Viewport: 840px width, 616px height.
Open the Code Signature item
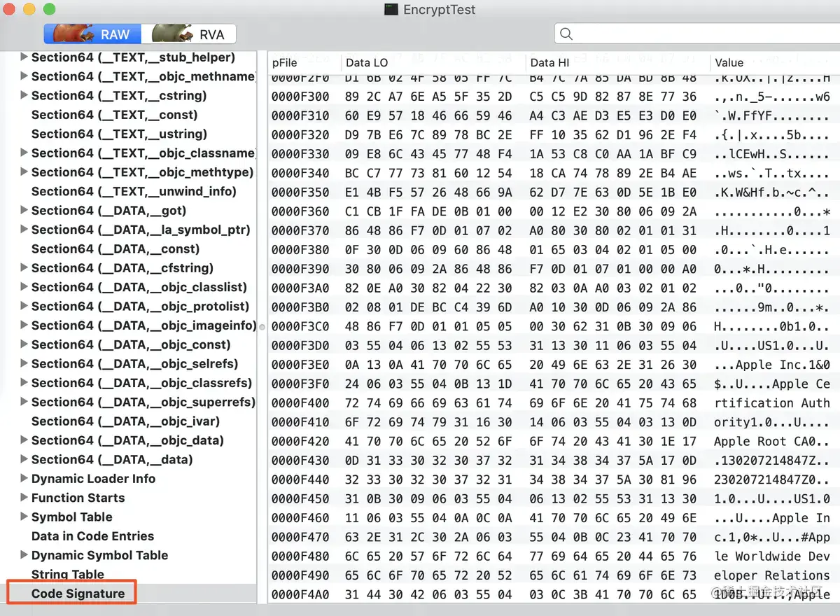click(78, 594)
